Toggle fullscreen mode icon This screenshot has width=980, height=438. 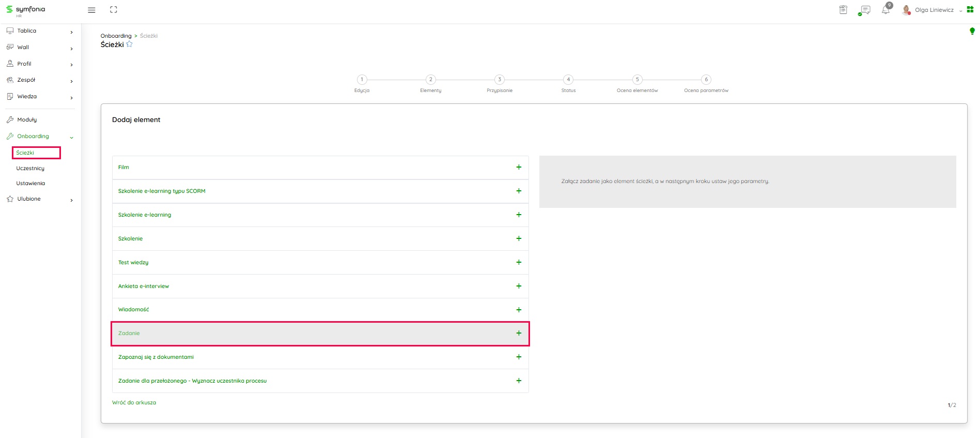point(114,10)
